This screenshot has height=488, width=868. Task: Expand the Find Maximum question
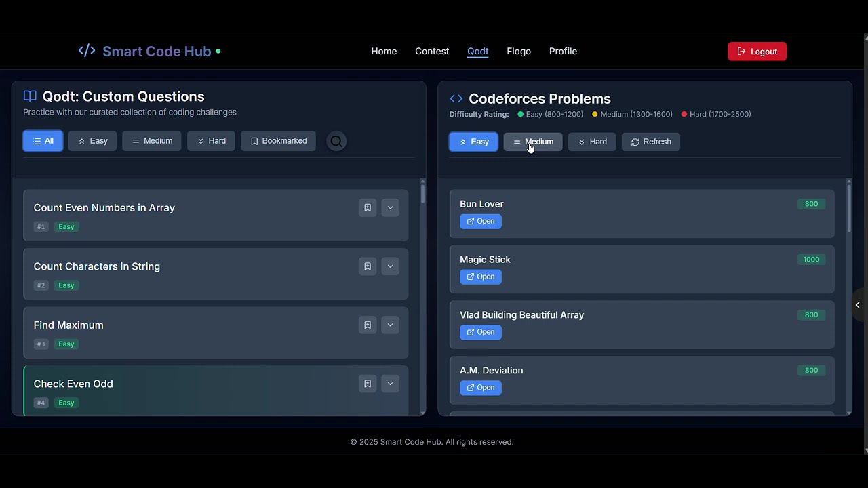[390, 325]
